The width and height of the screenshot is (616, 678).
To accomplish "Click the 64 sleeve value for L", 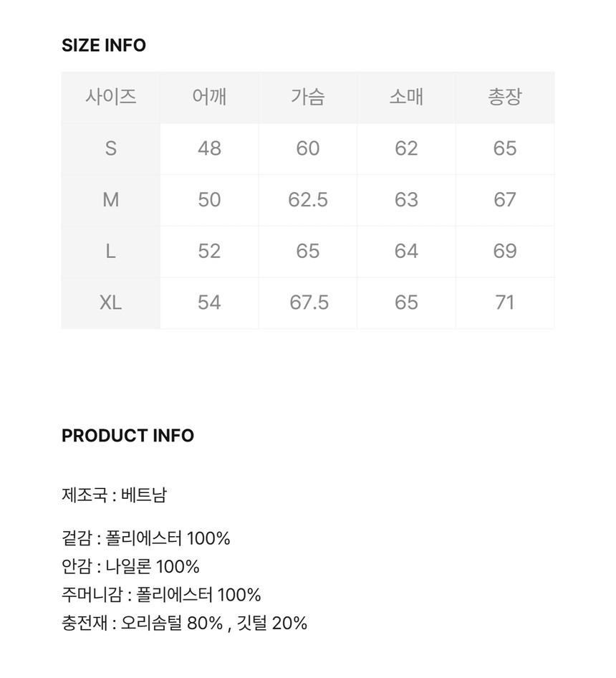I will point(406,252).
